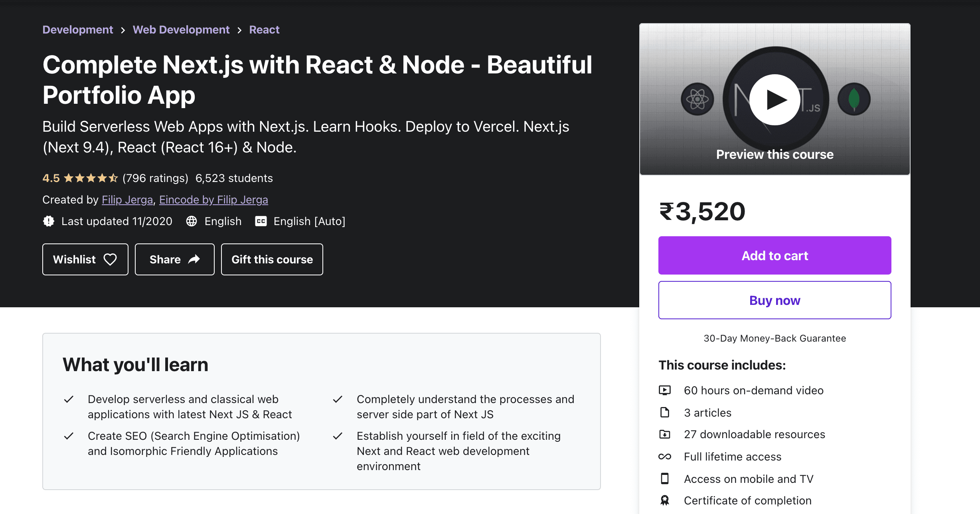
Task: Open the Development breadcrumb category
Action: click(x=78, y=30)
